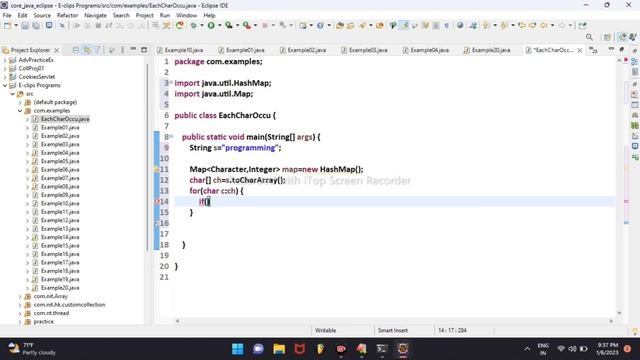Open the weather widget on taskbar
The height and width of the screenshot is (360, 640).
tap(32, 349)
